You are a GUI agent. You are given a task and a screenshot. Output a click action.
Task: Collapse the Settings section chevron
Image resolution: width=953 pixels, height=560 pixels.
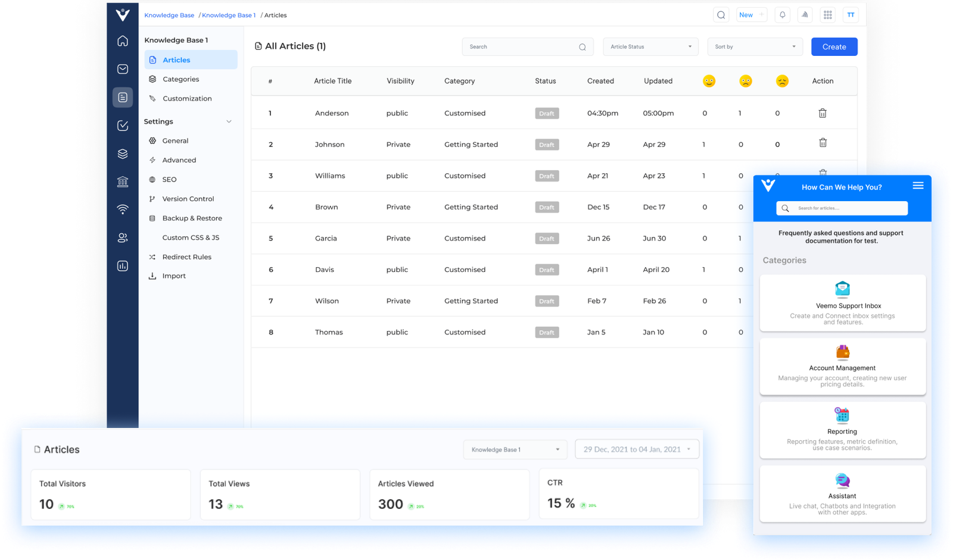pyautogui.click(x=229, y=121)
